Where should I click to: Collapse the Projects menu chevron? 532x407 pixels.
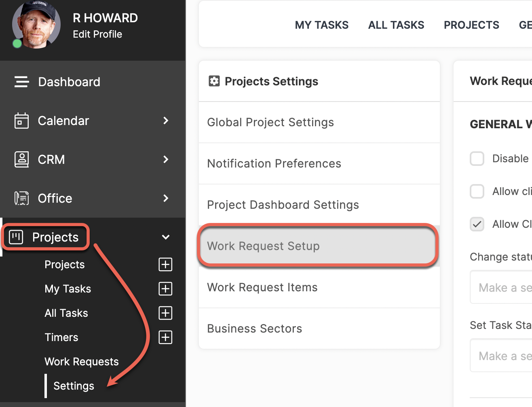[x=166, y=237]
